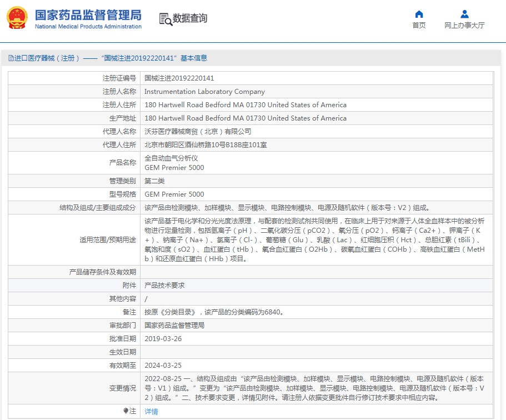The image size is (506, 420).
Task: Click the 备注 value mentioning 6840
Action: 214,312
